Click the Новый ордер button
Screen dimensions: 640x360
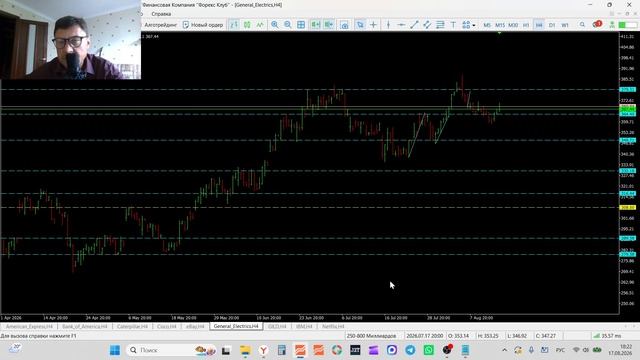pyautogui.click(x=203, y=25)
